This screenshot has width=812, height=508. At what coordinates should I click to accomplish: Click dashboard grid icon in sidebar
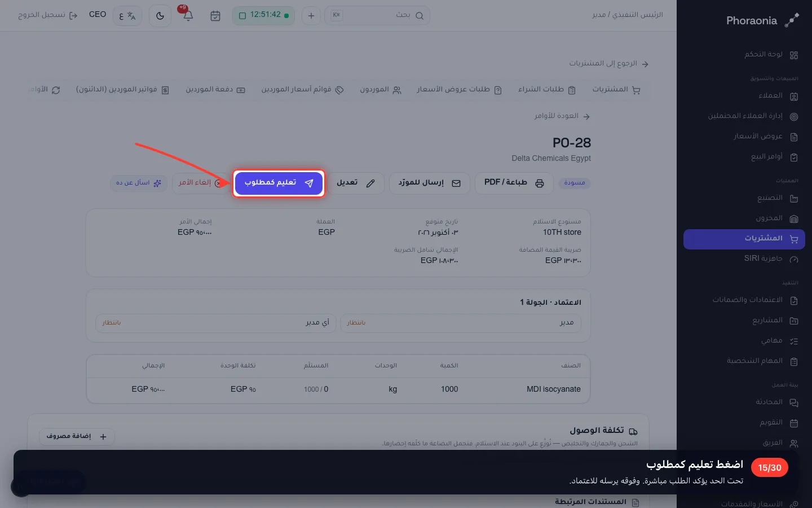(x=794, y=55)
